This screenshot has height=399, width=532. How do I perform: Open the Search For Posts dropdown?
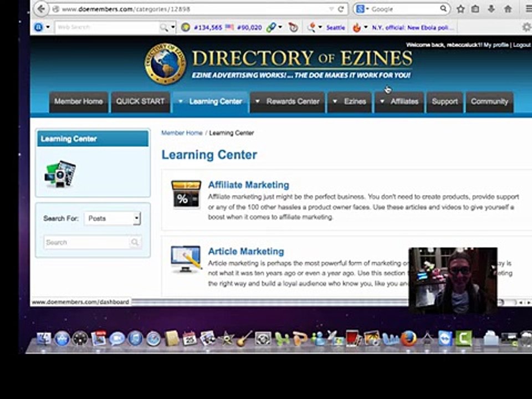(112, 218)
